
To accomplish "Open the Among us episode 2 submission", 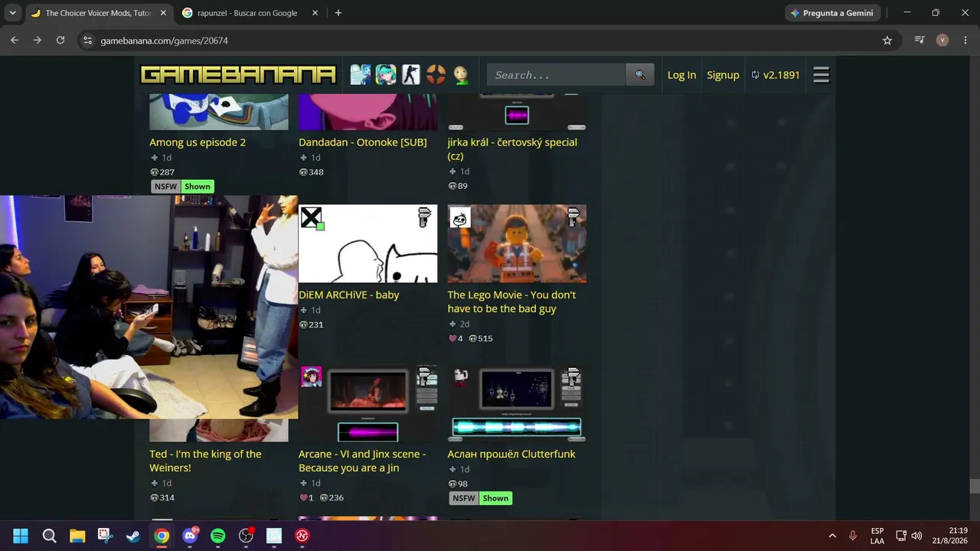I will tap(198, 142).
